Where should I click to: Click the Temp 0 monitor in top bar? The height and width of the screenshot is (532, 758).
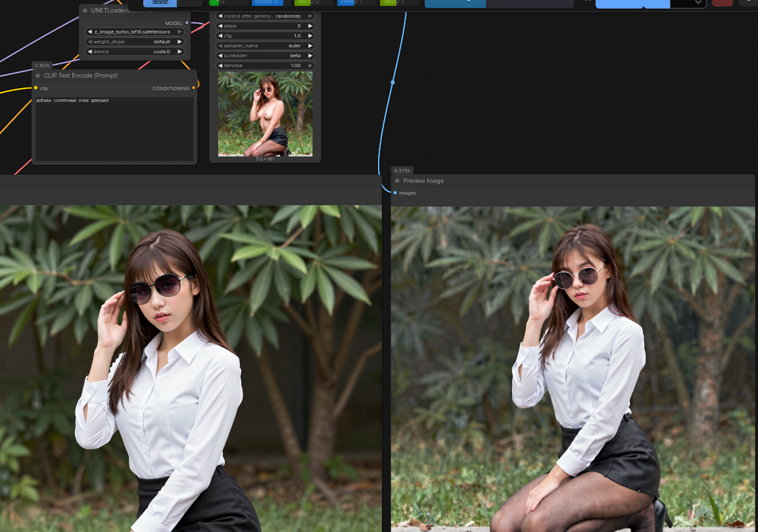coord(314,3)
